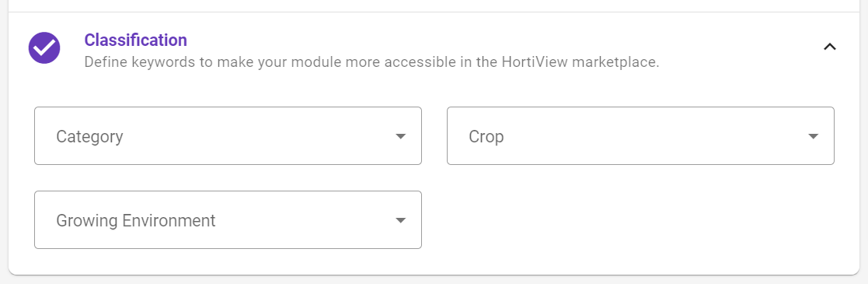Click the Crop dropdown arrow icon
This screenshot has height=284, width=868.
[x=813, y=136]
